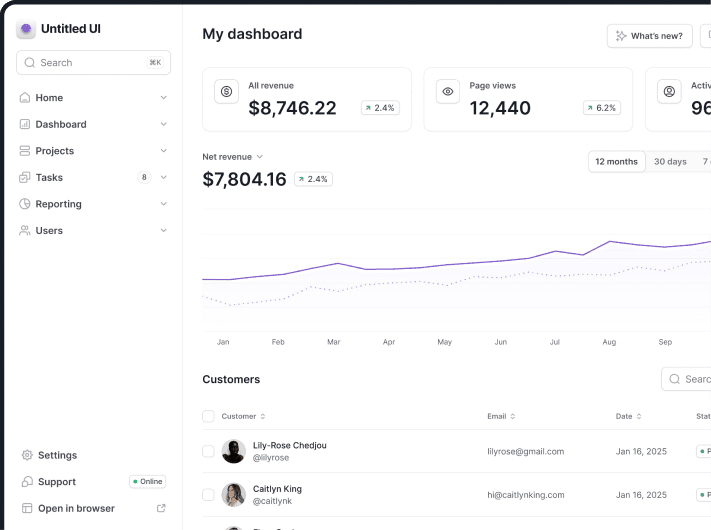
Task: Expand the Reporting menu chevron
Action: tap(164, 204)
